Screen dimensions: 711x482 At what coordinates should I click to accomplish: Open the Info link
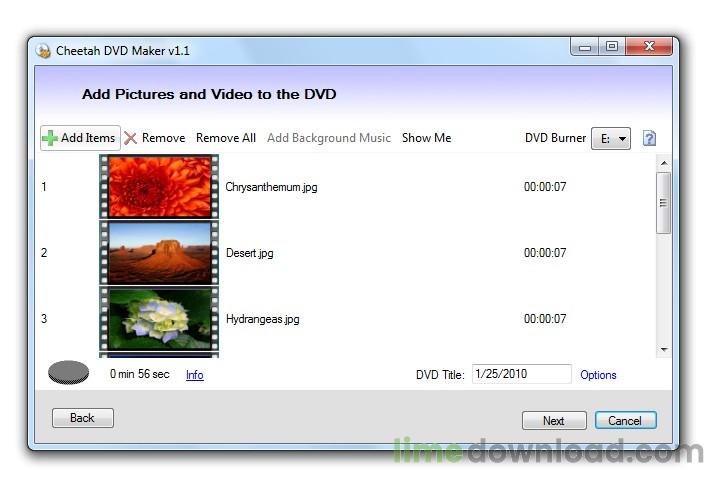195,375
